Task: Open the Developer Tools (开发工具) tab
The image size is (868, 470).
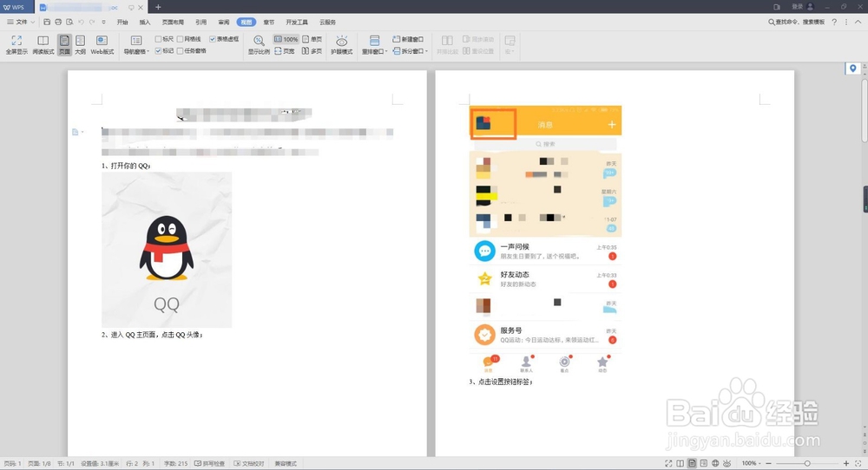Action: tap(297, 23)
